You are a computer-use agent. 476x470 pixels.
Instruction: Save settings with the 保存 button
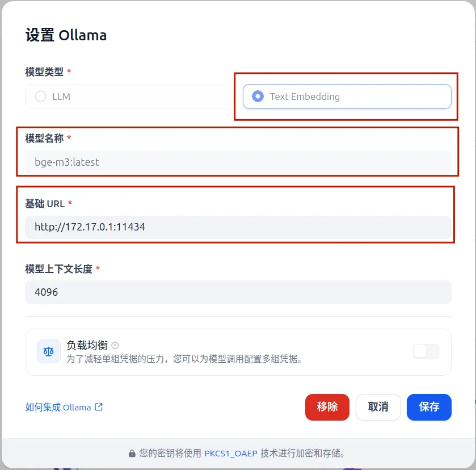pos(429,407)
